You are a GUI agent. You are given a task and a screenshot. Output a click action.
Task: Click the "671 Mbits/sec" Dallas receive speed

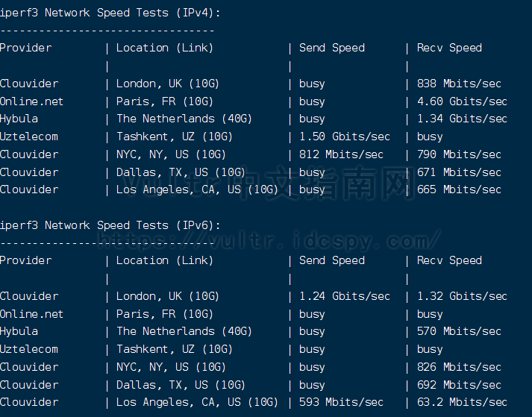coord(459,172)
